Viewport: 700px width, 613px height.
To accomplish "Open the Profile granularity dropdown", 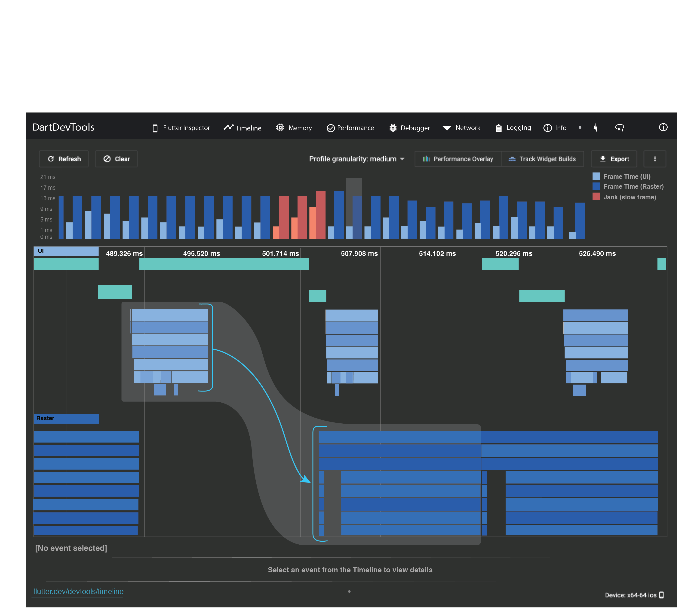I will click(x=356, y=159).
